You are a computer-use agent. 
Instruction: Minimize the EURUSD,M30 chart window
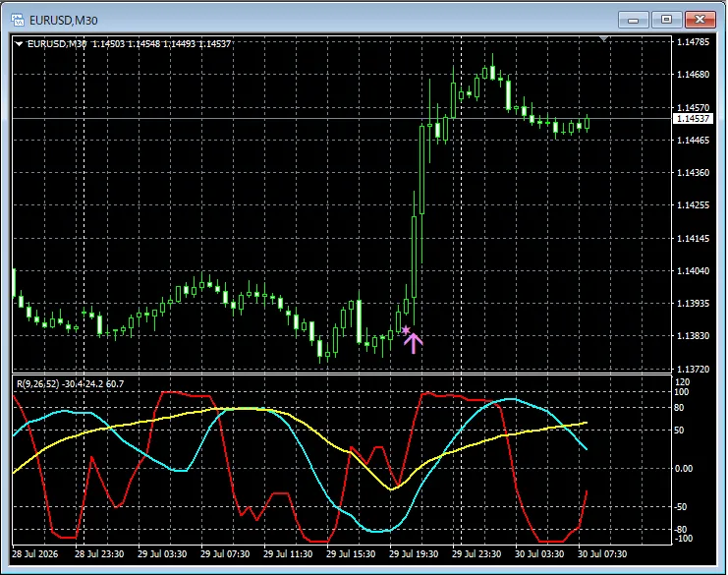point(634,20)
